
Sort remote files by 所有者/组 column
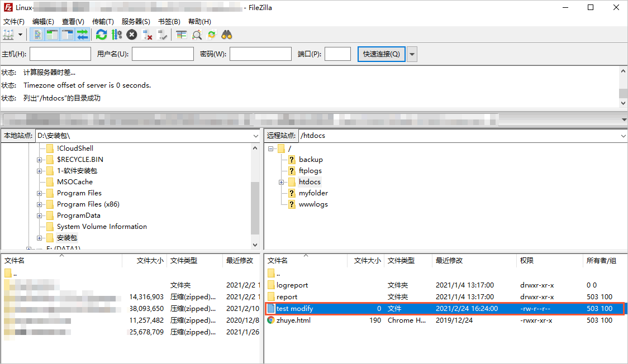click(x=605, y=260)
